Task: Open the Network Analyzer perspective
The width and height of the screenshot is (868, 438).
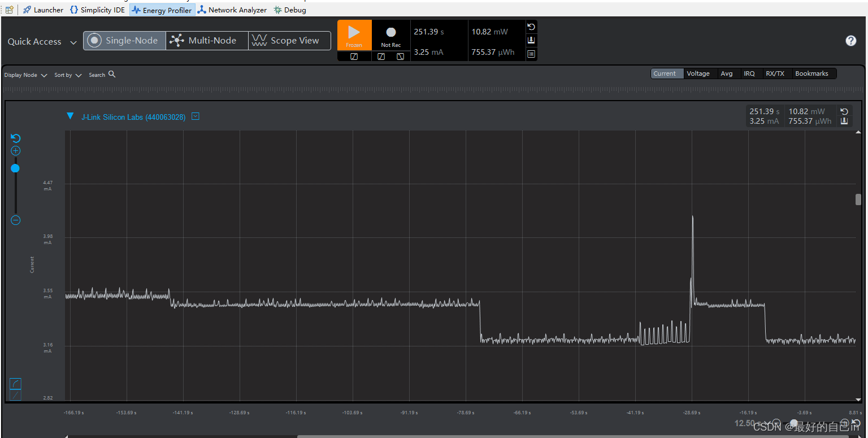Action: click(232, 10)
